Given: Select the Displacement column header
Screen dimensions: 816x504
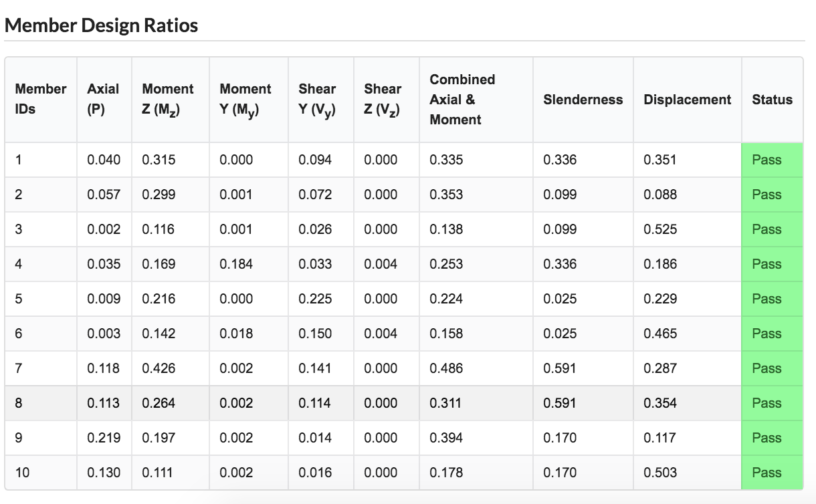Looking at the screenshot, I should click(687, 99).
